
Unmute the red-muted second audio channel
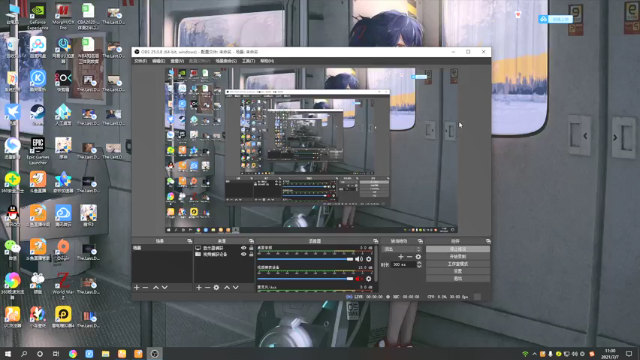pos(359,279)
